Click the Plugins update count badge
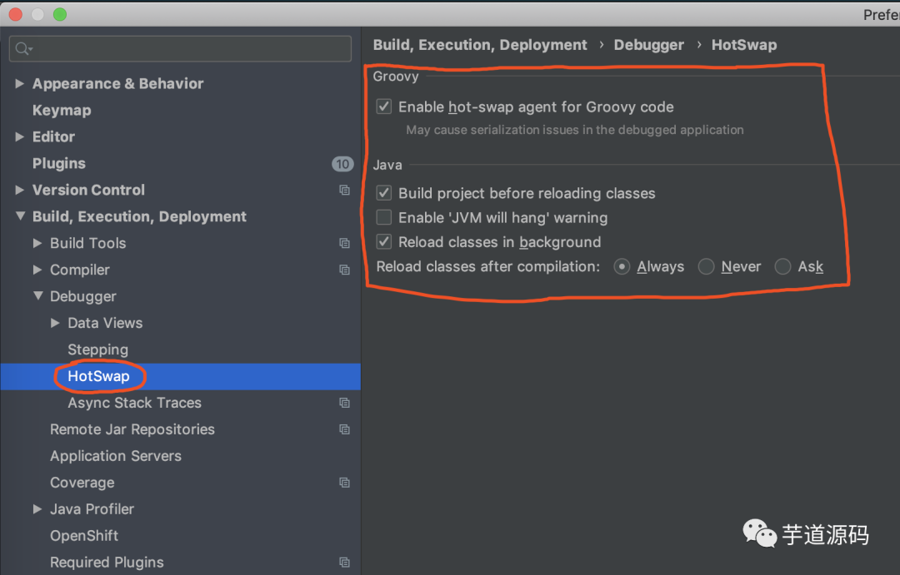 [342, 164]
